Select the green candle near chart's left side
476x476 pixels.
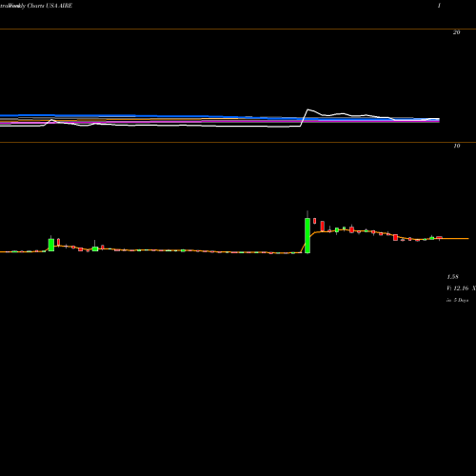coord(51,245)
